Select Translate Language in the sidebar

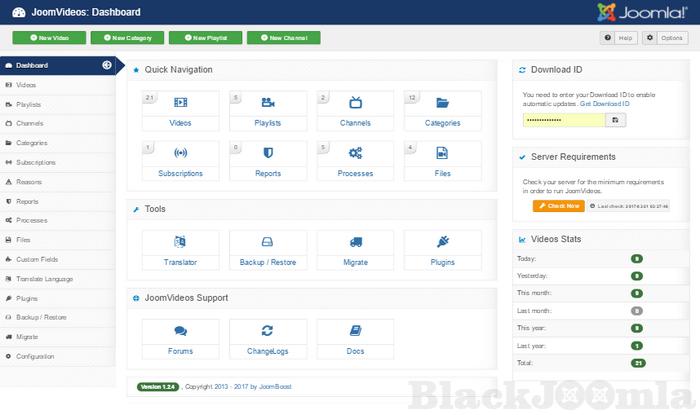(x=45, y=279)
